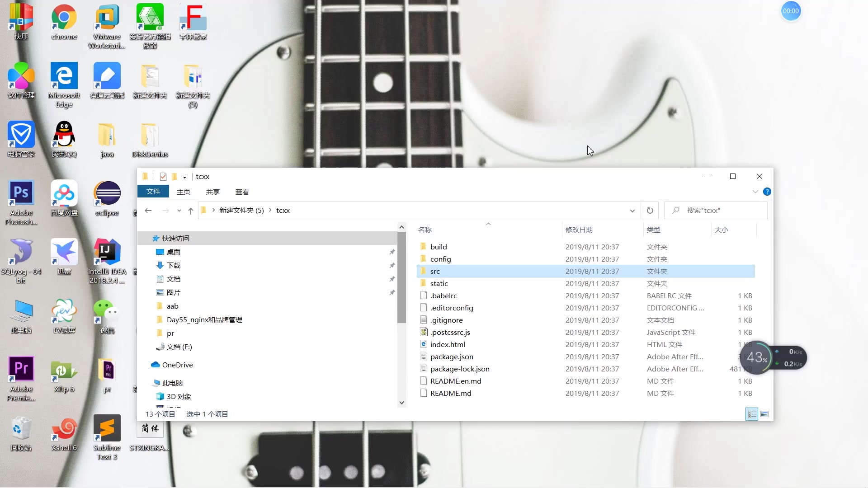This screenshot has width=868, height=488.
Task: Open the 电脑管家 desktop shortcut
Action: pyautogui.click(x=21, y=139)
